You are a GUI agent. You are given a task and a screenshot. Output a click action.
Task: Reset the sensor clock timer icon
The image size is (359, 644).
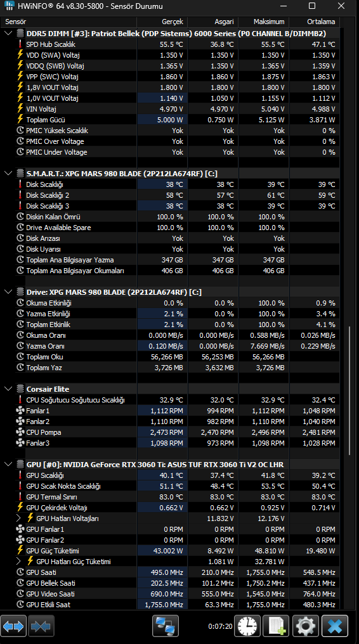pyautogui.click(x=247, y=626)
